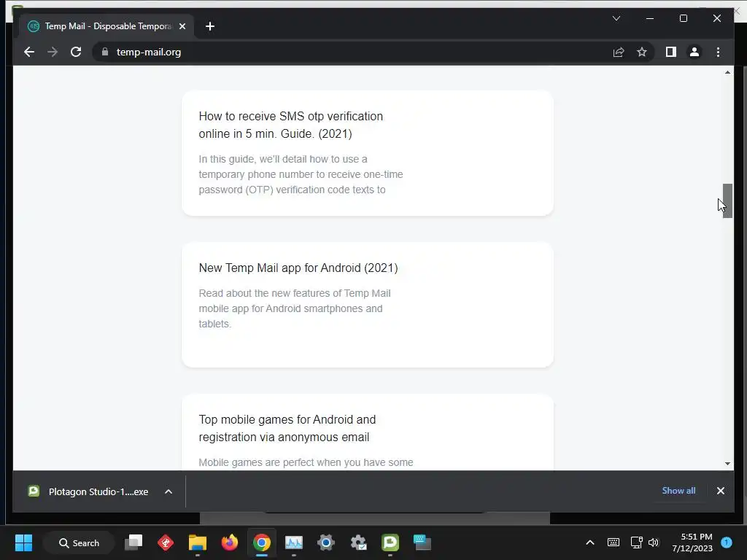747x560 pixels.
Task: Open the notification badge in the tray
Action: pyautogui.click(x=727, y=542)
